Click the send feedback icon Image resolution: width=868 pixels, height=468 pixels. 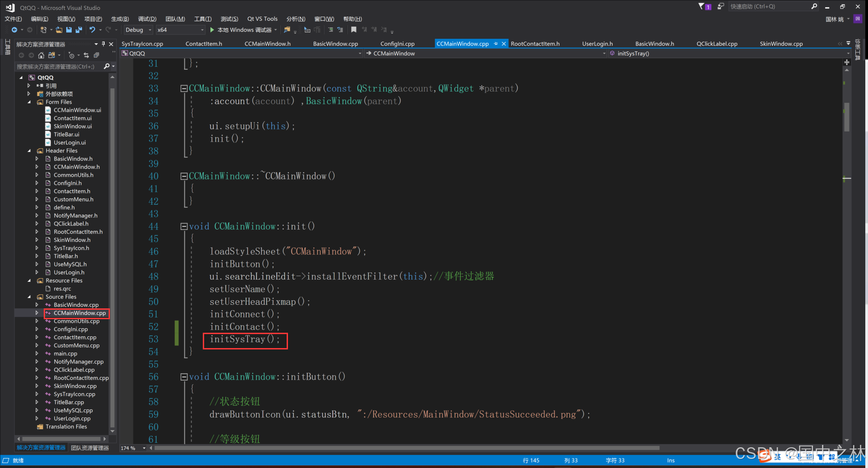[x=721, y=6]
